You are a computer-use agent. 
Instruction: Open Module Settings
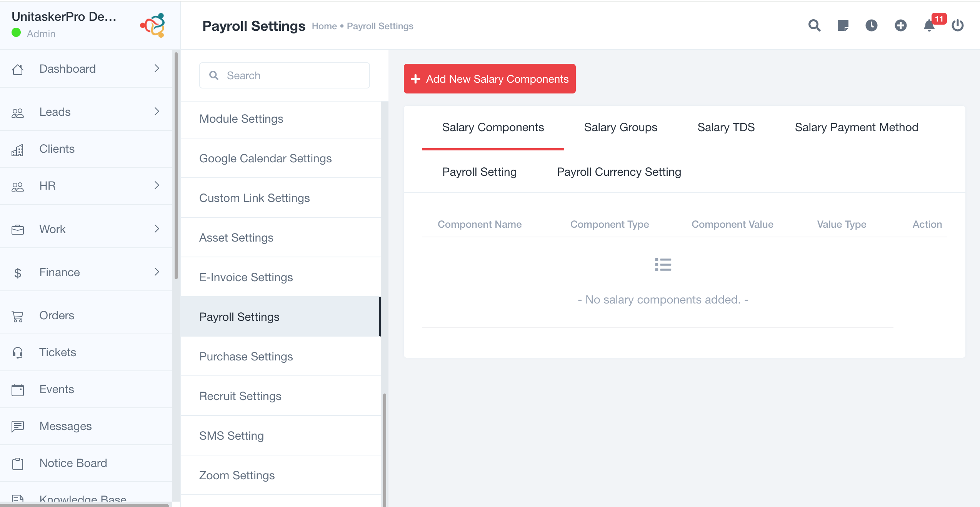[x=280, y=119]
